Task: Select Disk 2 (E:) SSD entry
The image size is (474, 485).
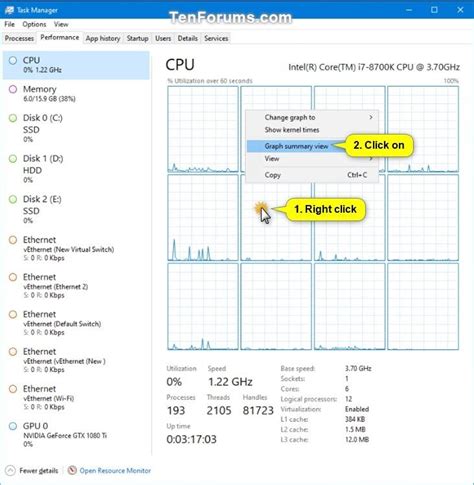Action: point(76,209)
